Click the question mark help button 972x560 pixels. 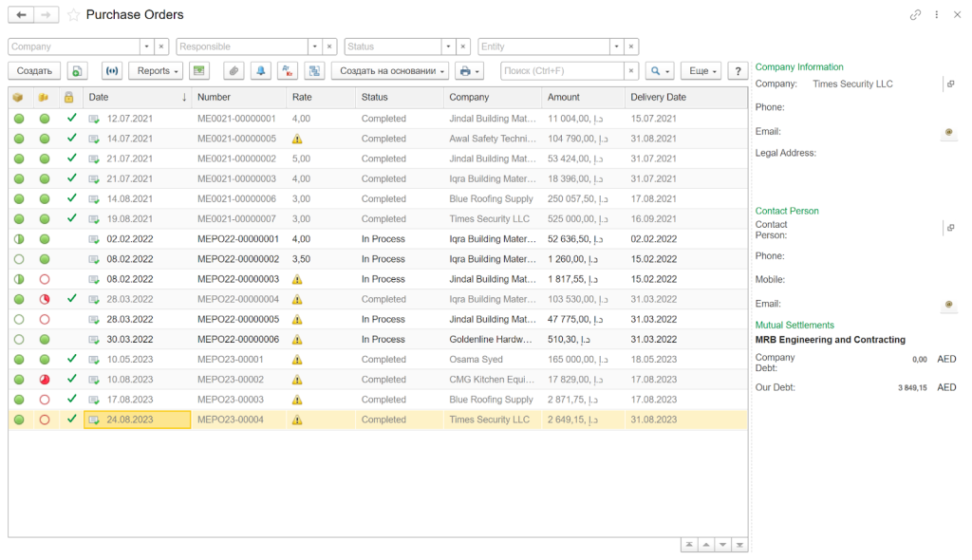coord(738,70)
